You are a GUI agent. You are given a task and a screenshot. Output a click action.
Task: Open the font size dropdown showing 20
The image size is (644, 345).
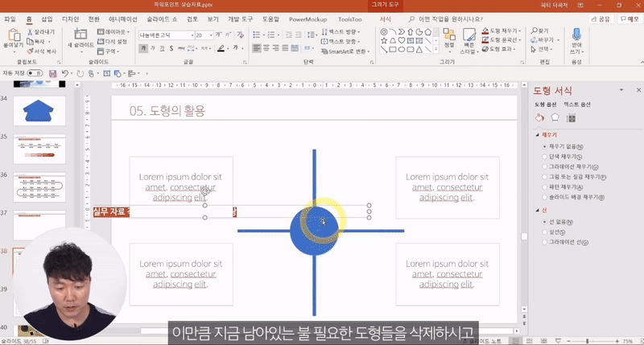(211, 35)
